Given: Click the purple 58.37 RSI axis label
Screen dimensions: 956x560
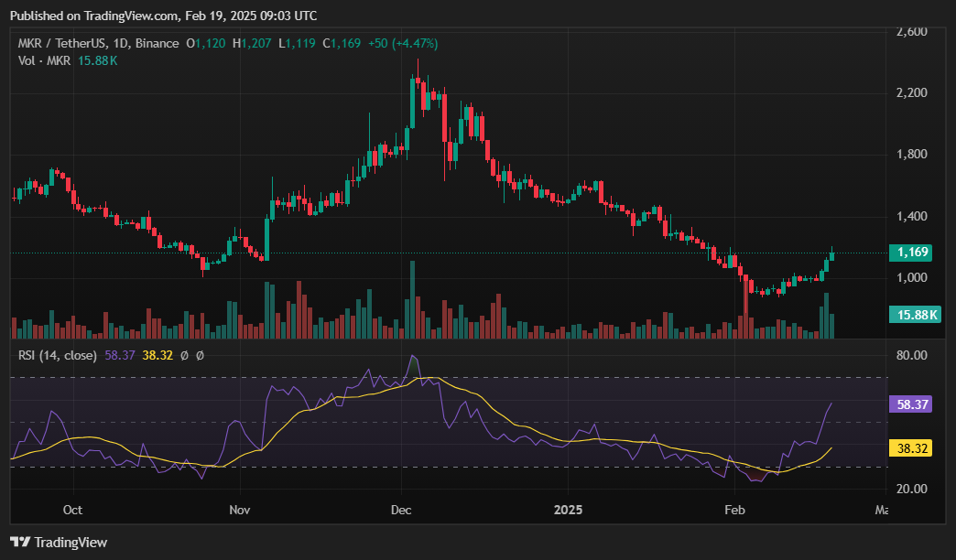Looking at the screenshot, I should click(910, 404).
